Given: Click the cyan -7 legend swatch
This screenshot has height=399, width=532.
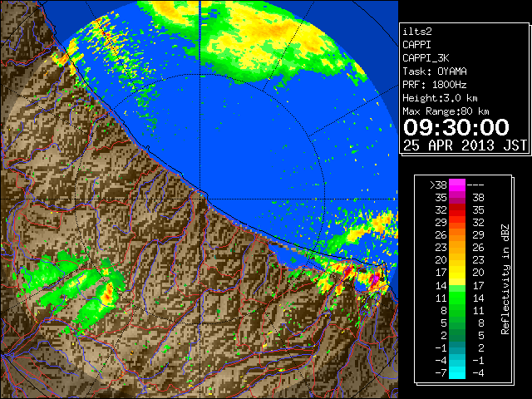Looking at the screenshot, I should pos(457,372).
